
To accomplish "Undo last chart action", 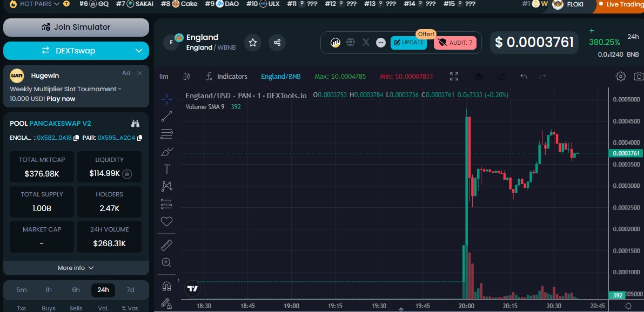I will pyautogui.click(x=523, y=76).
